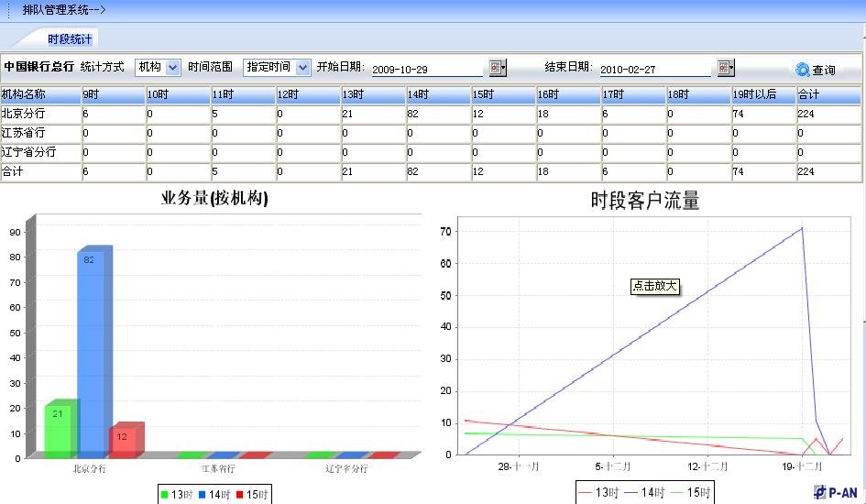
Task: Select the 北京分行 row name
Action: pos(23,114)
